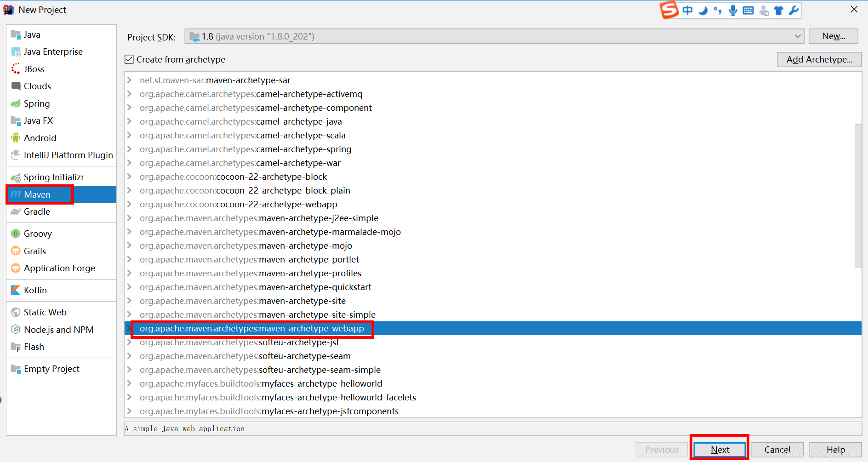
Task: Choose the Flash icon
Action: pos(16,347)
